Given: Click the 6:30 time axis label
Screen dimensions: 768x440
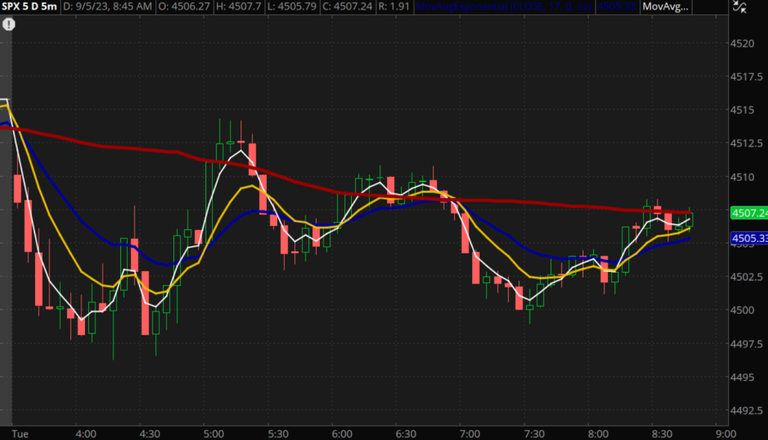Looking at the screenshot, I should pos(406,434).
